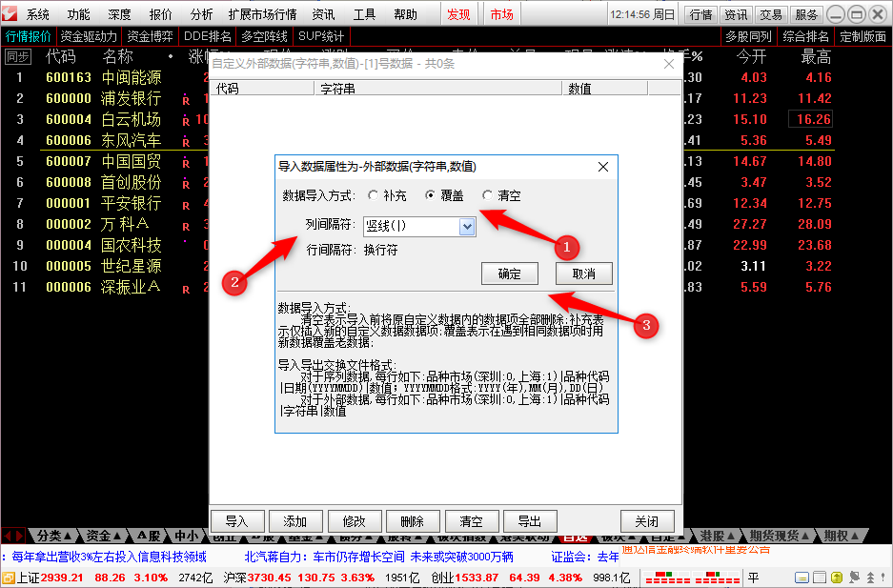The width and height of the screenshot is (893, 588).
Task: Switch to the 资金博弈 tab
Action: click(x=150, y=36)
